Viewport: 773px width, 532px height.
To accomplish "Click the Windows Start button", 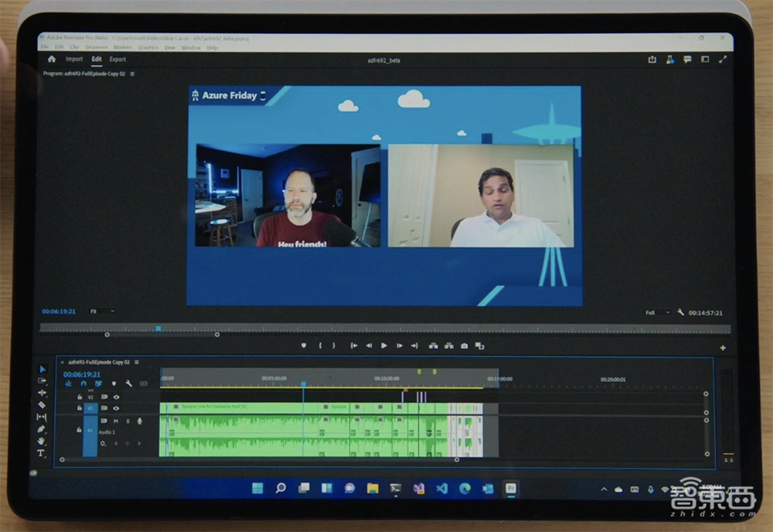I will click(257, 488).
